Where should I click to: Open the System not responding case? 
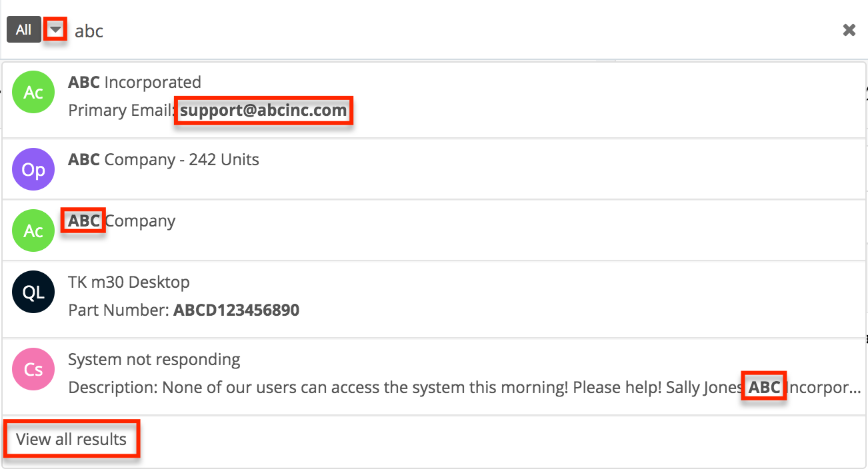[x=154, y=360]
